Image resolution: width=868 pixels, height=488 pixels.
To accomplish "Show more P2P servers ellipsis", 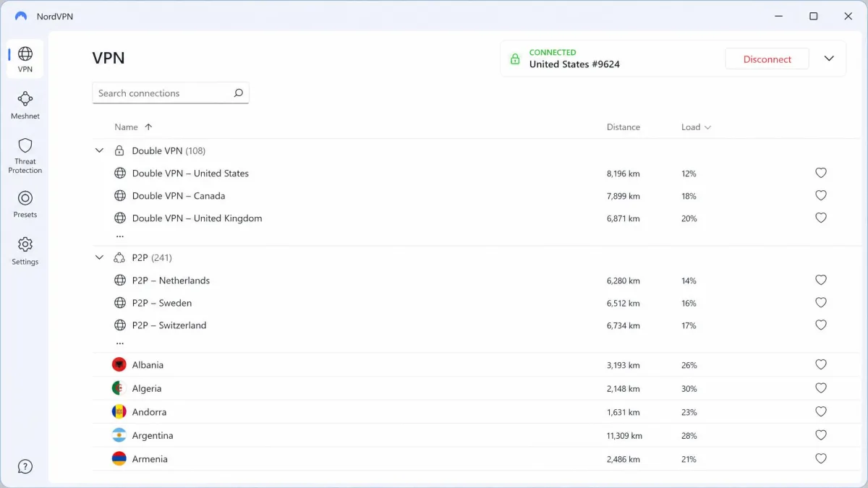I will 120,343.
